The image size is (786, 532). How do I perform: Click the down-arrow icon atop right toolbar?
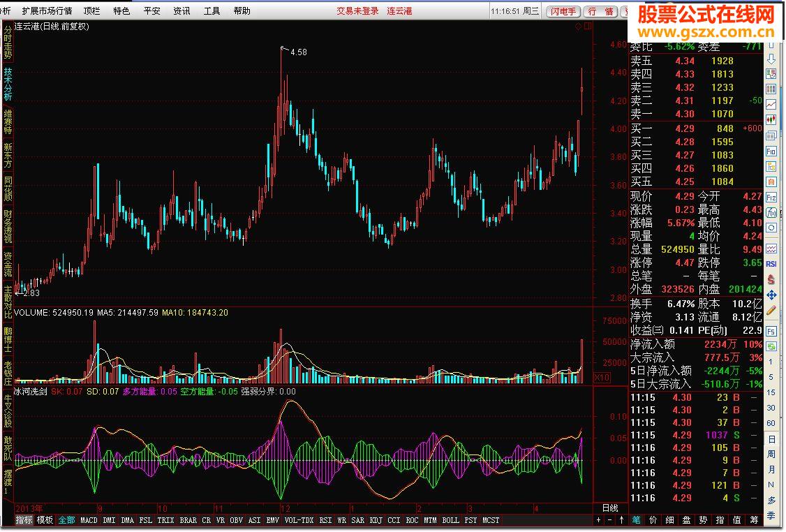click(x=771, y=59)
